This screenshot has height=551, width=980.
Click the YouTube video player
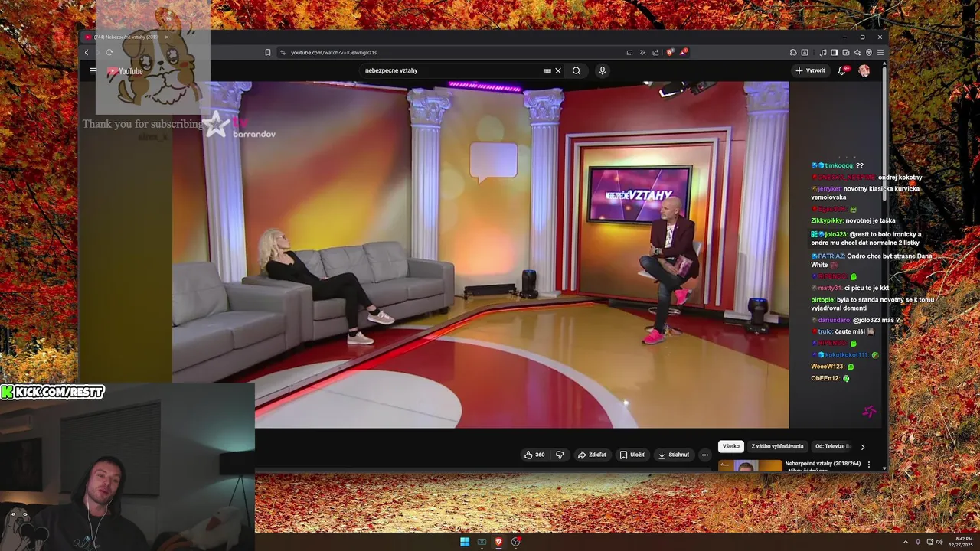click(480, 254)
